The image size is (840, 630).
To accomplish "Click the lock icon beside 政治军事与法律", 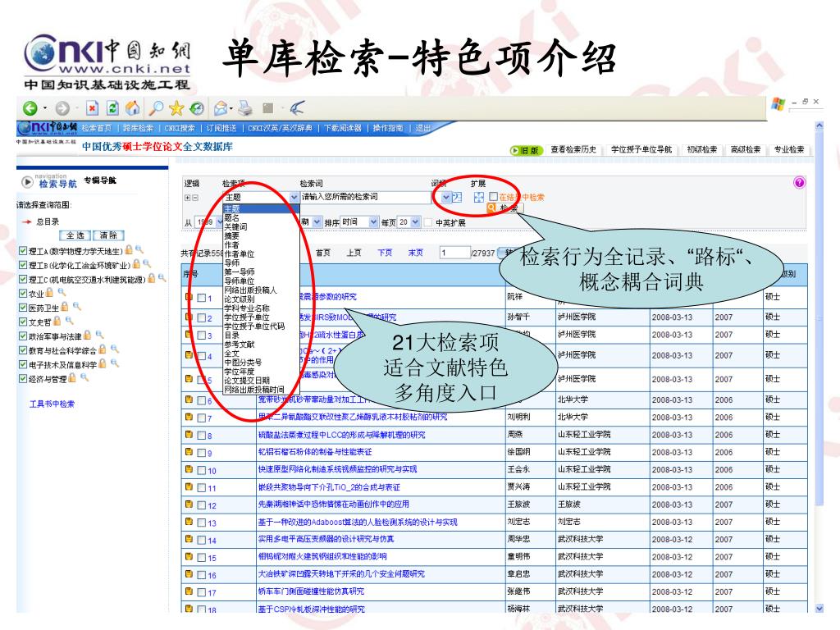I will [x=87, y=335].
